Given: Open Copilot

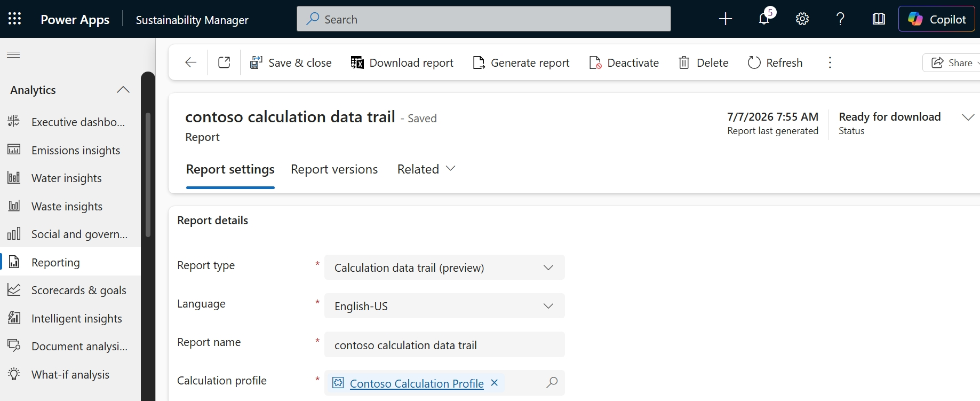Looking at the screenshot, I should coord(937,19).
